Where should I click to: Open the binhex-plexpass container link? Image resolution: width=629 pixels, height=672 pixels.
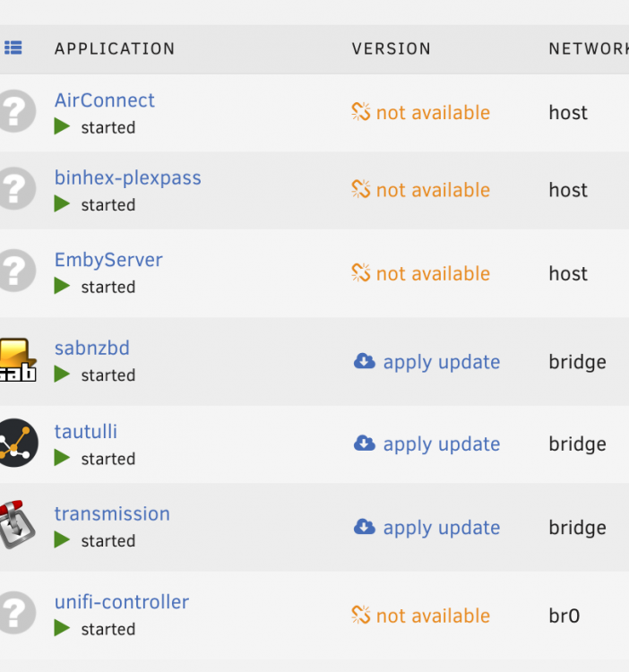128,178
